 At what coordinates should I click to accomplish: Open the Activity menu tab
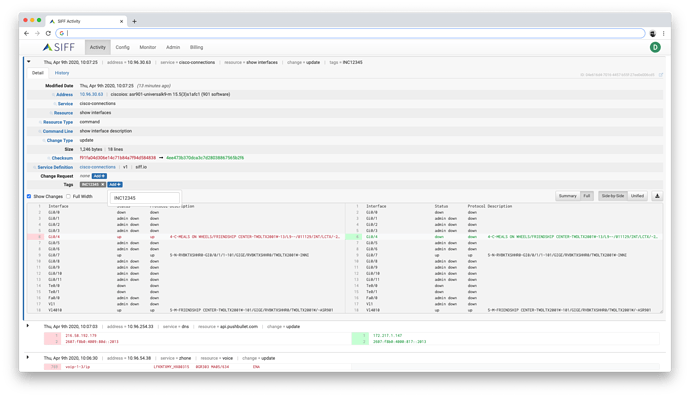click(98, 47)
